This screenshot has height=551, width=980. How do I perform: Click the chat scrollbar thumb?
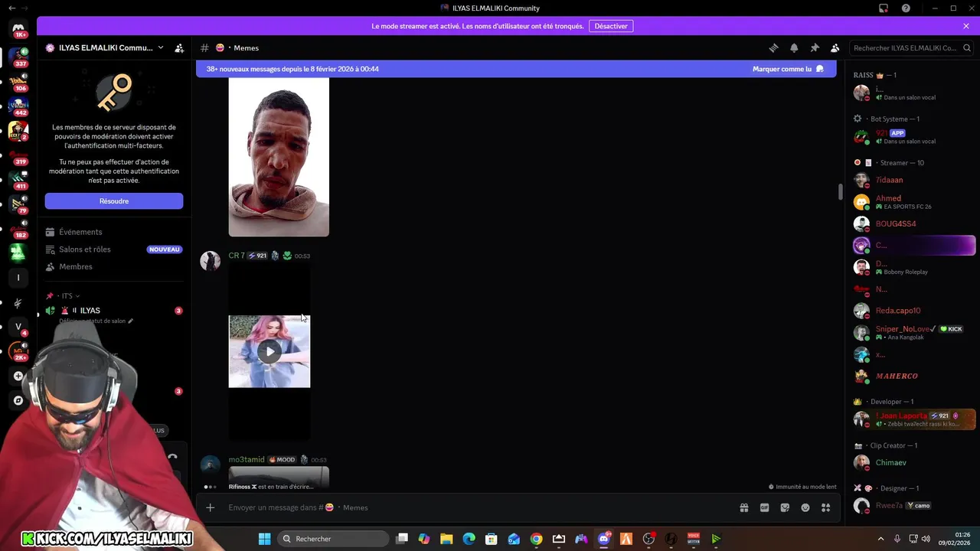[840, 191]
